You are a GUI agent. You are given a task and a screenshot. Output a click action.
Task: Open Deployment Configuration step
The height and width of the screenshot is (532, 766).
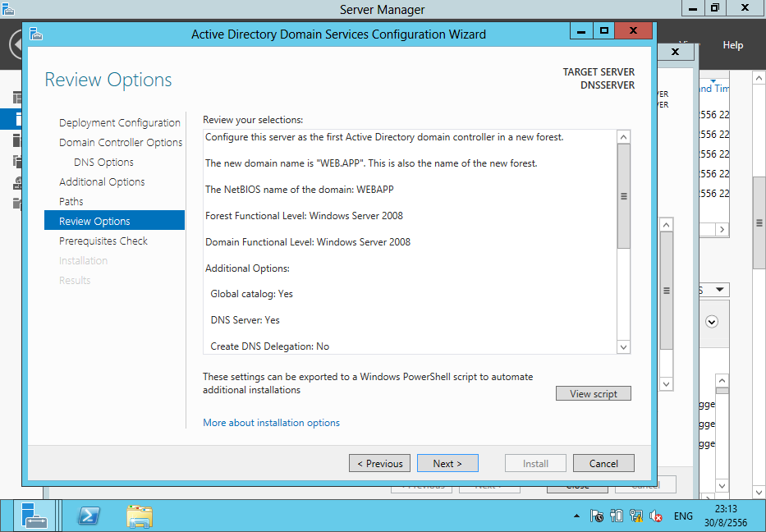click(120, 122)
